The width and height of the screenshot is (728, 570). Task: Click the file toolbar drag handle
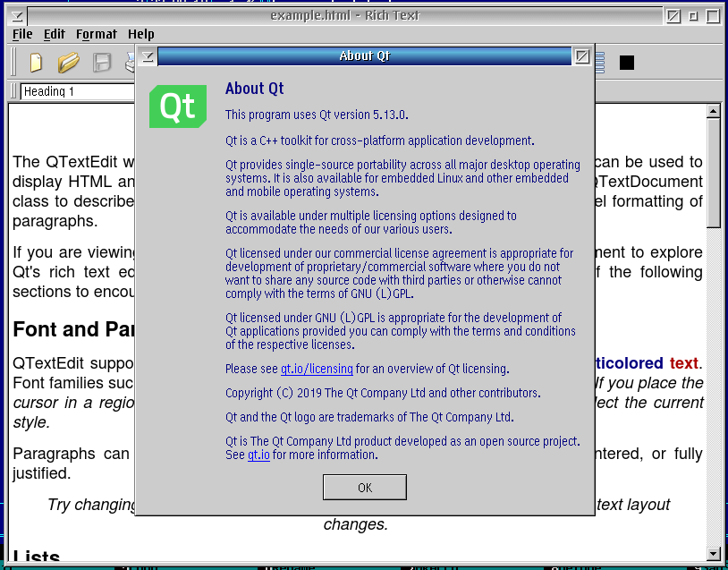click(13, 62)
